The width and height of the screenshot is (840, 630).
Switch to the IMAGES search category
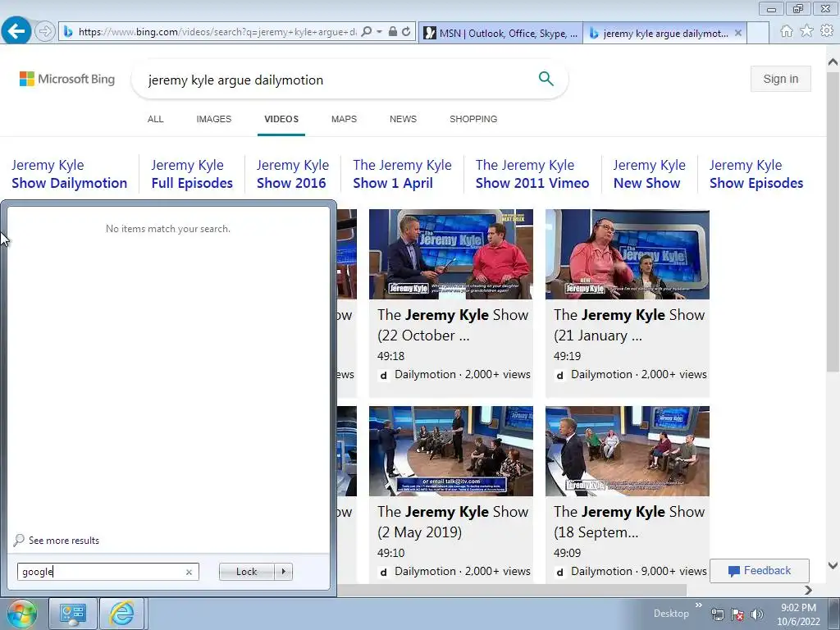(x=214, y=119)
